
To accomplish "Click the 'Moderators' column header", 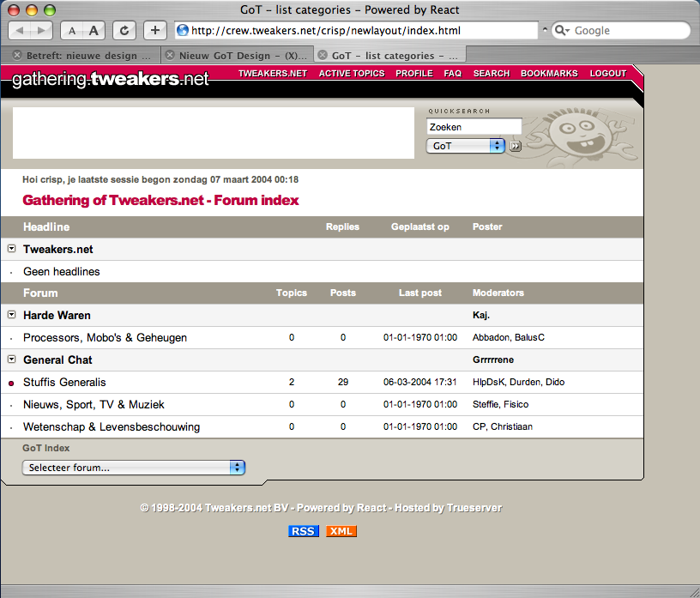I will tap(498, 293).
